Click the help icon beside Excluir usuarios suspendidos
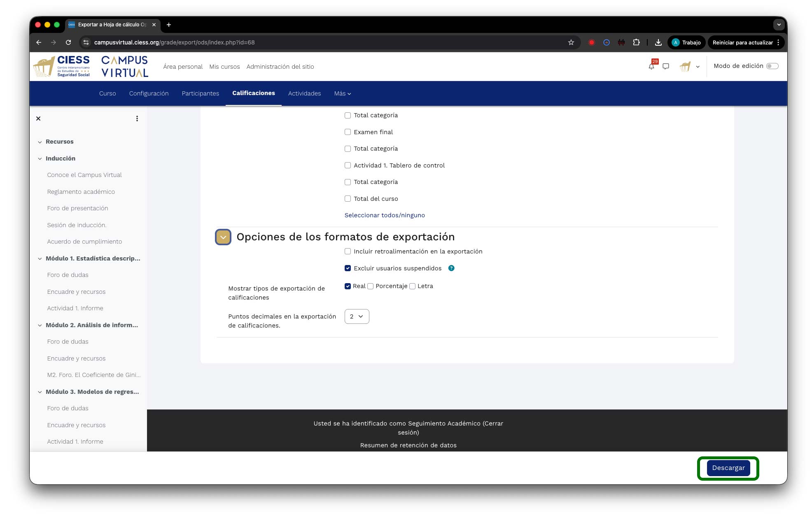The image size is (812, 514). tap(451, 268)
